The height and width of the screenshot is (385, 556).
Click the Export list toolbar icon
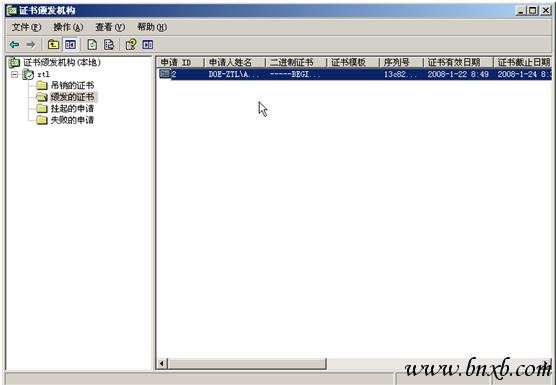[x=109, y=45]
